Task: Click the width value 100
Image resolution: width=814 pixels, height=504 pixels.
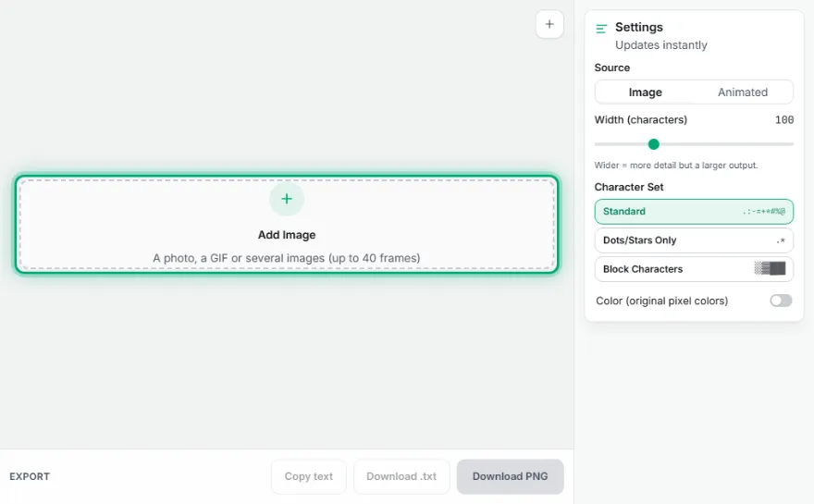Action: 783,120
